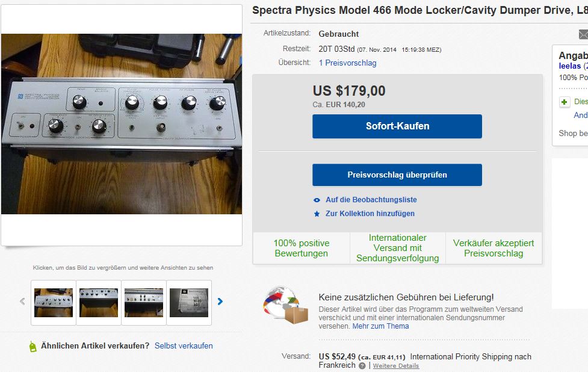Enlarge the main product photo
The height and width of the screenshot is (372, 588).
pos(122,124)
